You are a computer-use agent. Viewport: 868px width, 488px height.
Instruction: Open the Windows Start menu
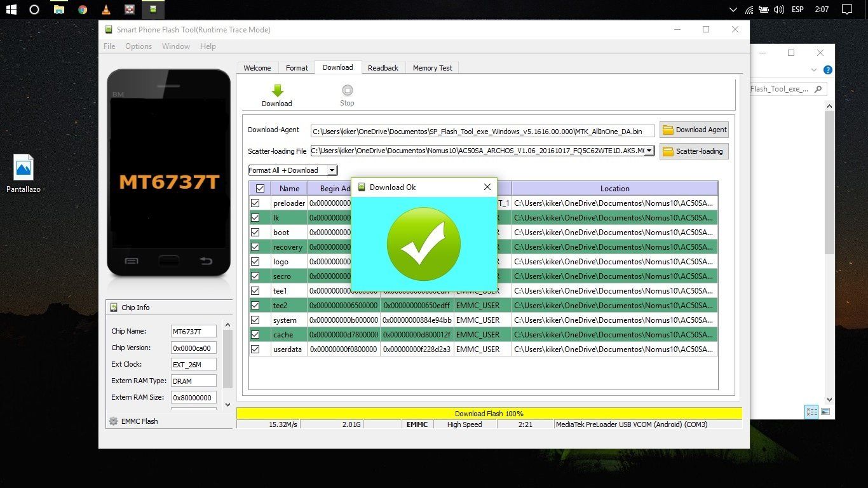click(11, 10)
